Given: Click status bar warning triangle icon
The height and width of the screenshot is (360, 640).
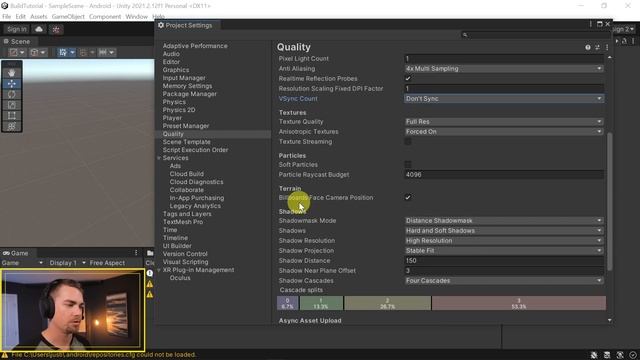Looking at the screenshot, I should click(x=5, y=355).
